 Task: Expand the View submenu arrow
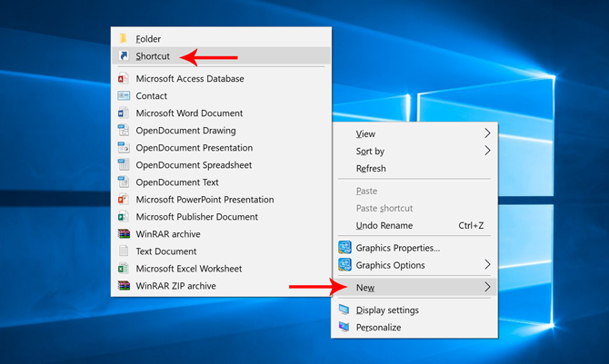pos(487,133)
